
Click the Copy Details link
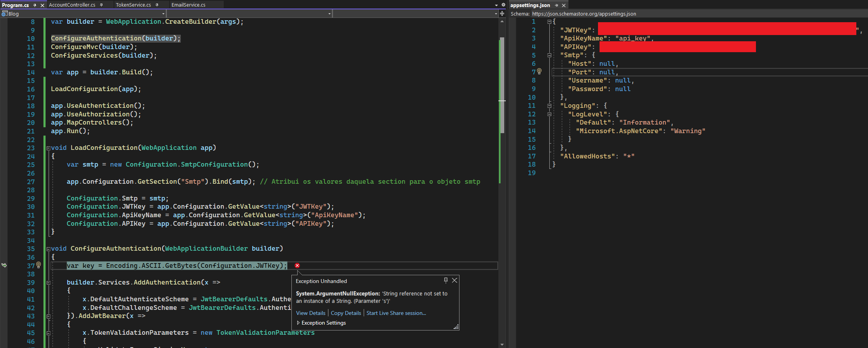[346, 313]
